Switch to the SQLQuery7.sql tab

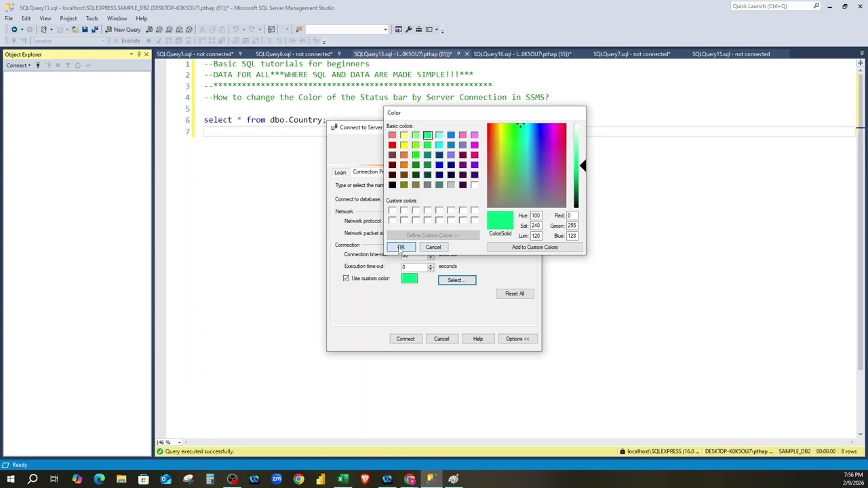pyautogui.click(x=631, y=54)
